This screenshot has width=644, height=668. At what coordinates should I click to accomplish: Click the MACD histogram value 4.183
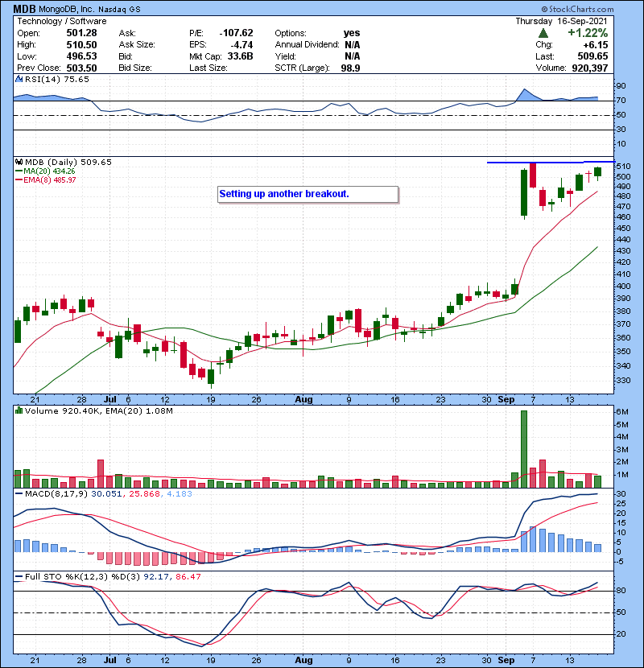tap(179, 494)
